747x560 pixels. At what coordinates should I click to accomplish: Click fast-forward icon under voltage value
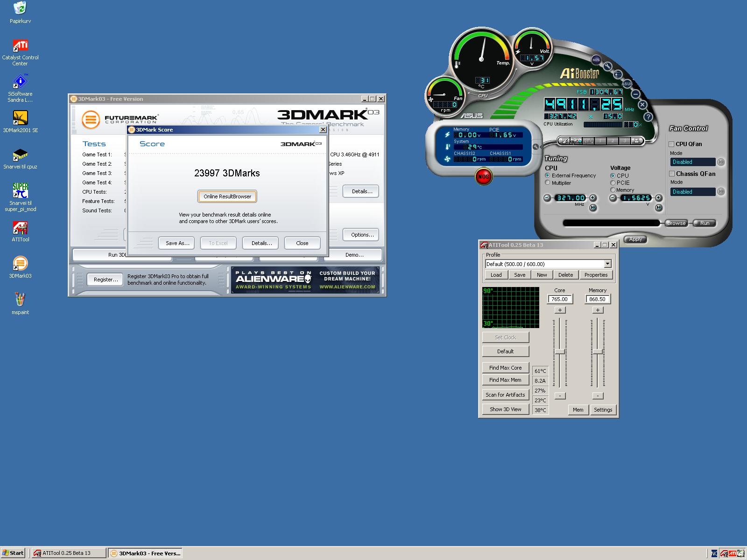pos(658,208)
